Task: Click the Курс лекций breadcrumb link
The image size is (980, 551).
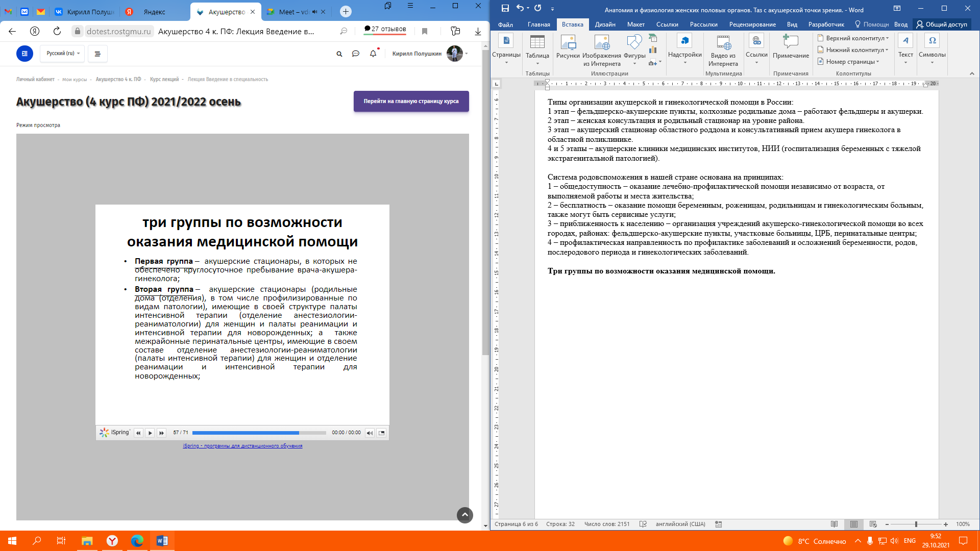Action: 164,79
